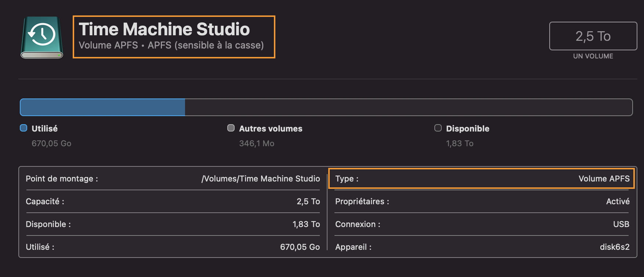Click the gray Autres volumes legend swatch
The height and width of the screenshot is (277, 644).
[x=231, y=128]
